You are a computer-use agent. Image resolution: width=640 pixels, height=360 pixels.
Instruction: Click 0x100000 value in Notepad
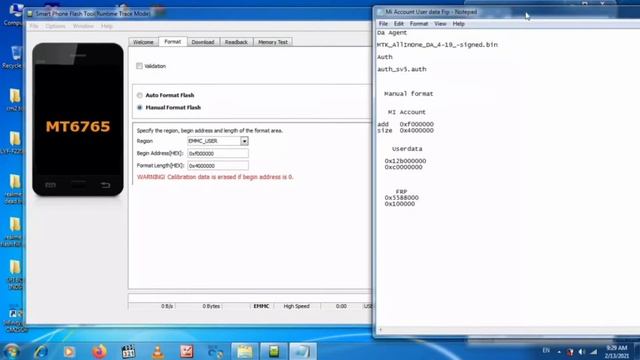pyautogui.click(x=400, y=204)
